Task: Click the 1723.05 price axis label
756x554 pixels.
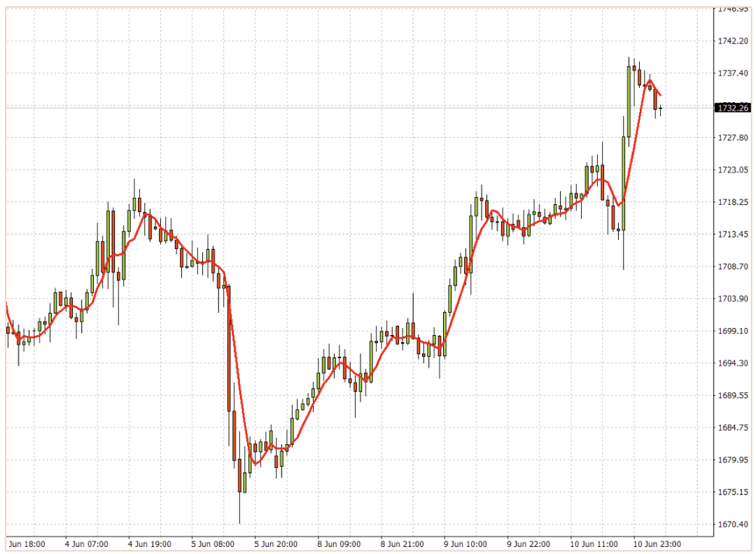Action: click(734, 170)
